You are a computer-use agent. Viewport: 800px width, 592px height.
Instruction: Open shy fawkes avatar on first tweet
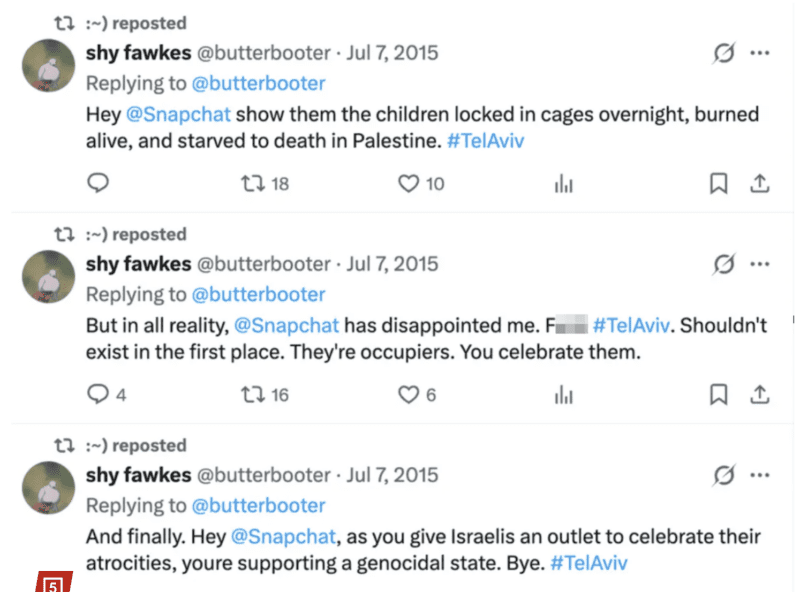(48, 65)
